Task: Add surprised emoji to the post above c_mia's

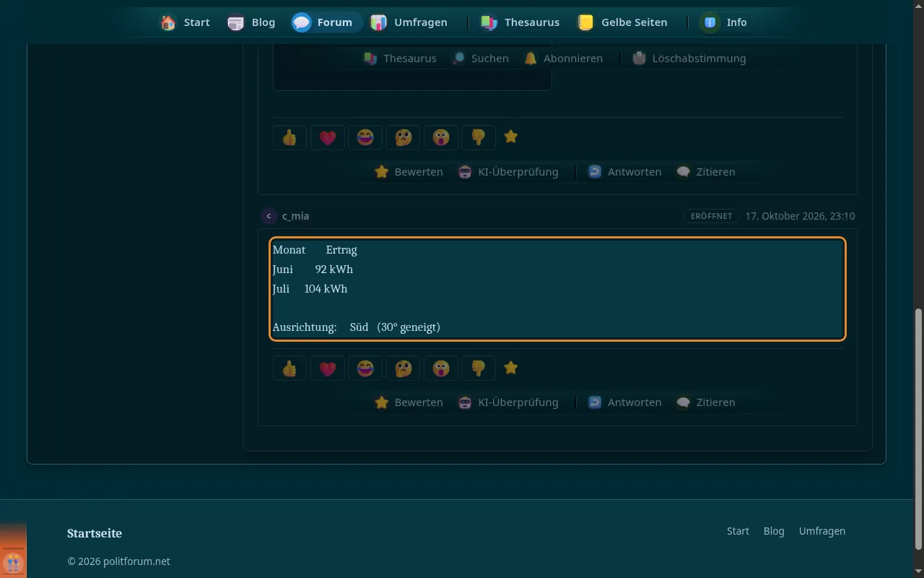Action: pos(440,137)
